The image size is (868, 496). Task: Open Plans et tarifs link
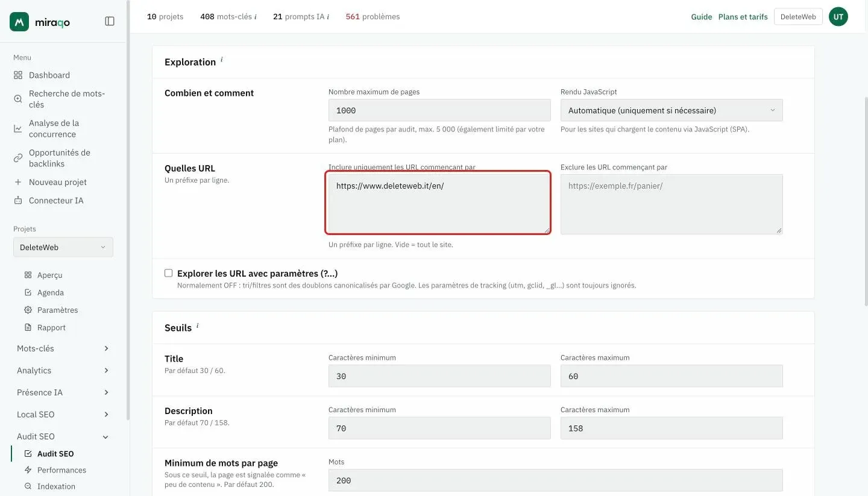coord(743,17)
